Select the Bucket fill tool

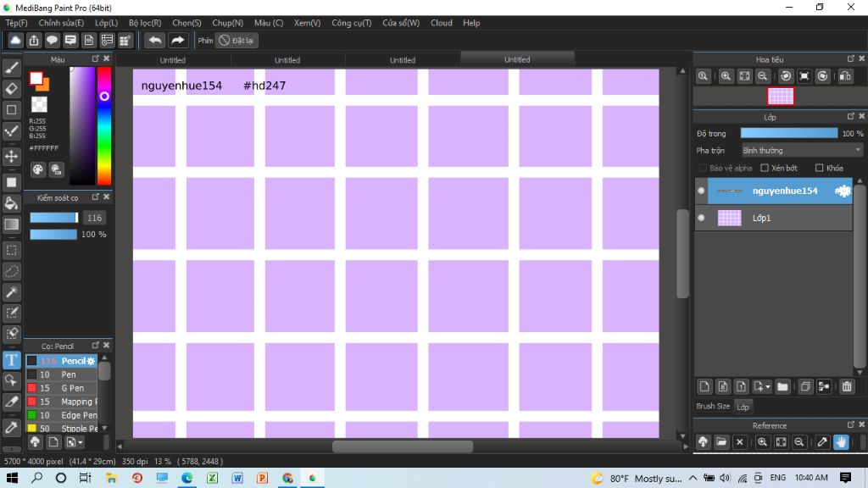point(12,203)
